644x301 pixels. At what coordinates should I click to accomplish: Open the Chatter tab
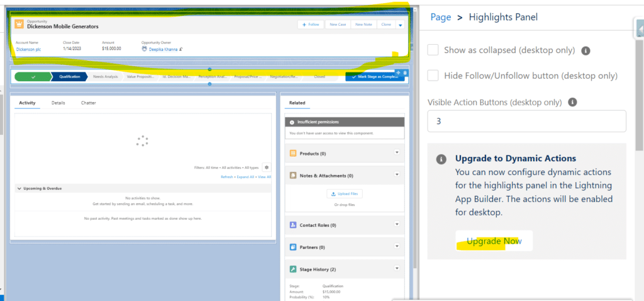pyautogui.click(x=89, y=102)
